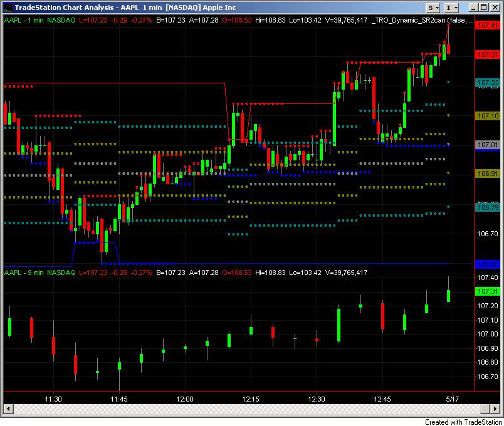The image size is (504, 426).
Task: Click the teal 106.79 price marker
Action: (488, 207)
